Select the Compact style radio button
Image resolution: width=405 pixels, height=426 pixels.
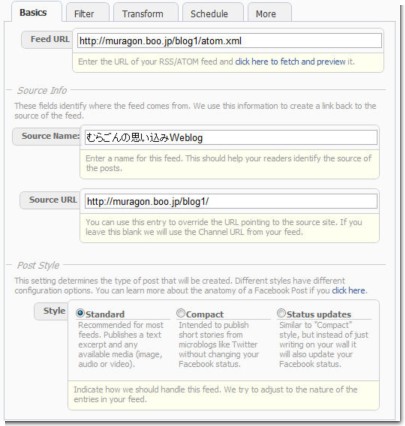pos(180,313)
